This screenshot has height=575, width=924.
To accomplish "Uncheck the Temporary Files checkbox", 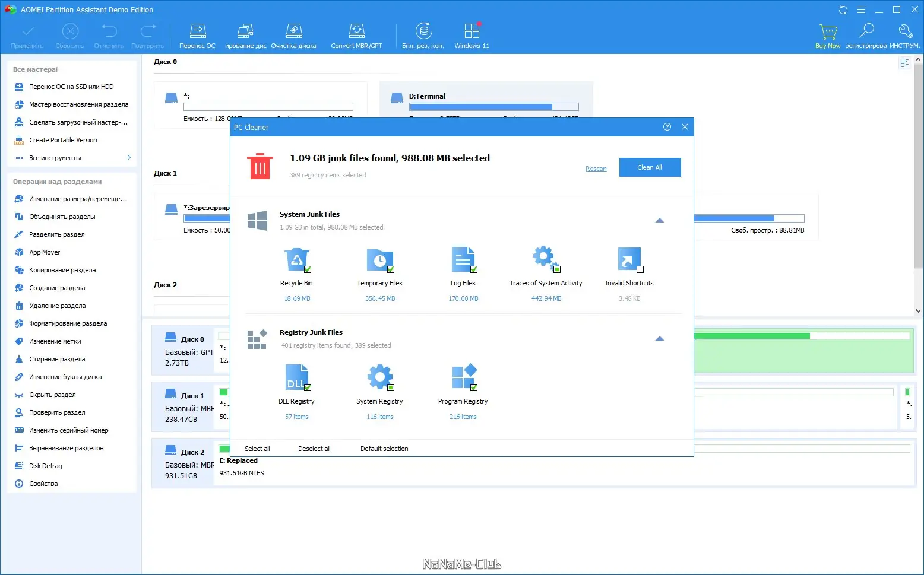I will pyautogui.click(x=391, y=269).
